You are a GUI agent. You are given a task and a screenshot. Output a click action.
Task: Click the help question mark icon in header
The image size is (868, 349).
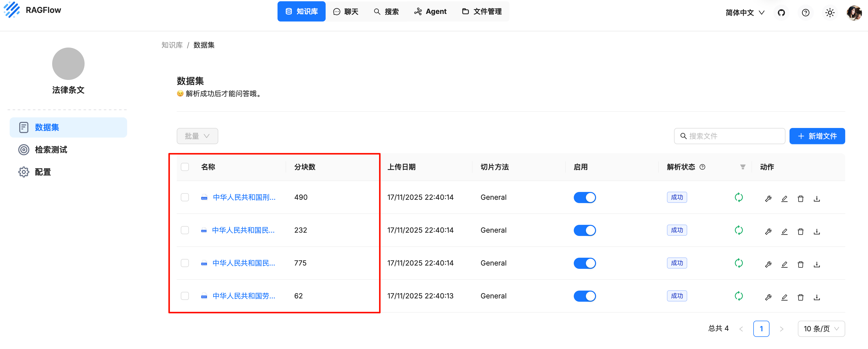click(x=805, y=13)
